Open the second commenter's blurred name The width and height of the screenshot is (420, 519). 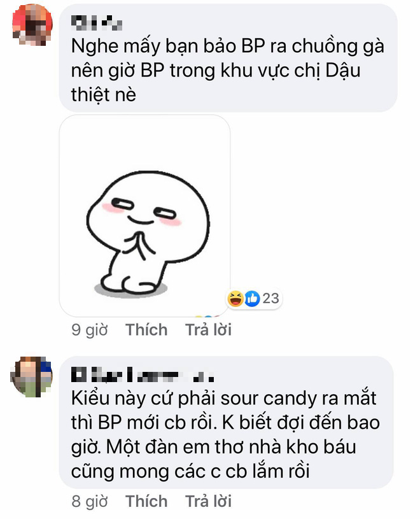coord(143,375)
